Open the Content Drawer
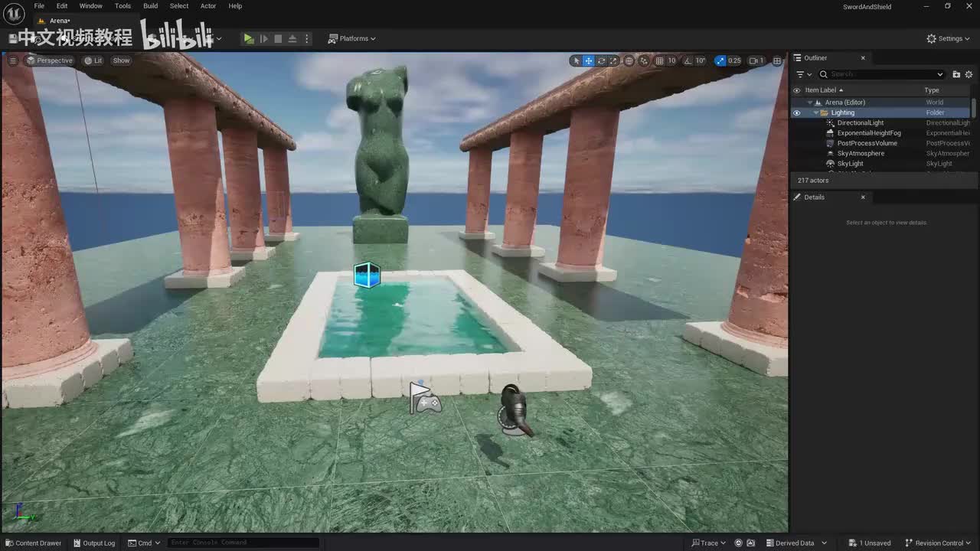This screenshot has height=551, width=980. (x=34, y=543)
